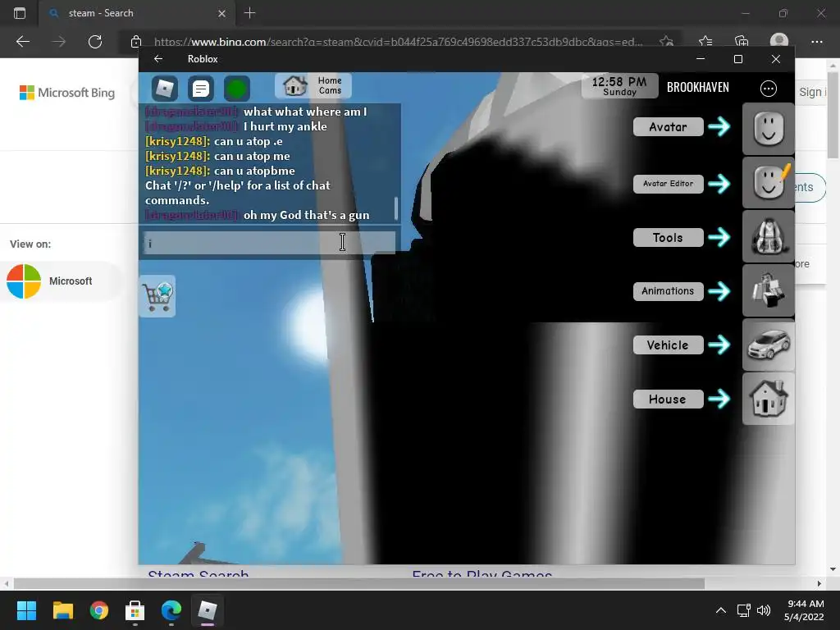Open the Edge profile avatar
Image resolution: width=840 pixels, height=630 pixels.
tap(779, 42)
